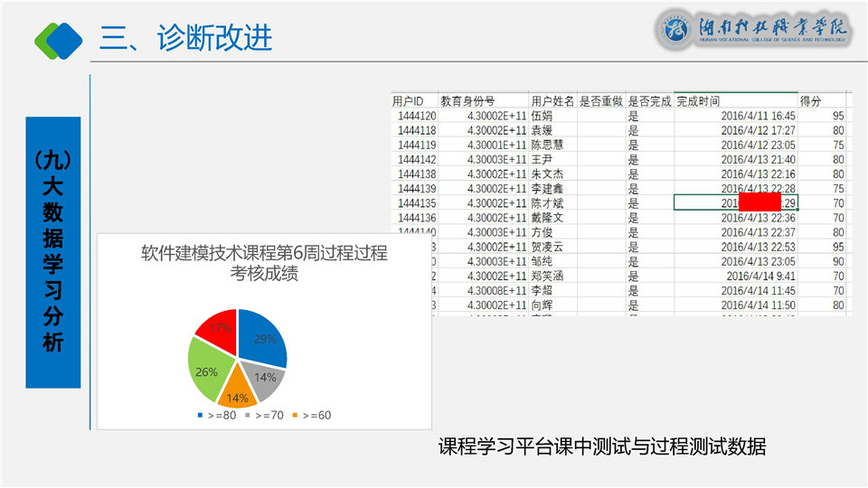Click the 用户姓名 column header
This screenshot has height=488, width=868.
(552, 100)
